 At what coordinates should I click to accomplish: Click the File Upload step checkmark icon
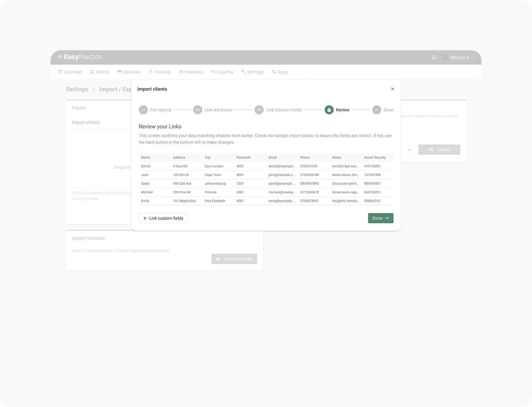point(143,110)
